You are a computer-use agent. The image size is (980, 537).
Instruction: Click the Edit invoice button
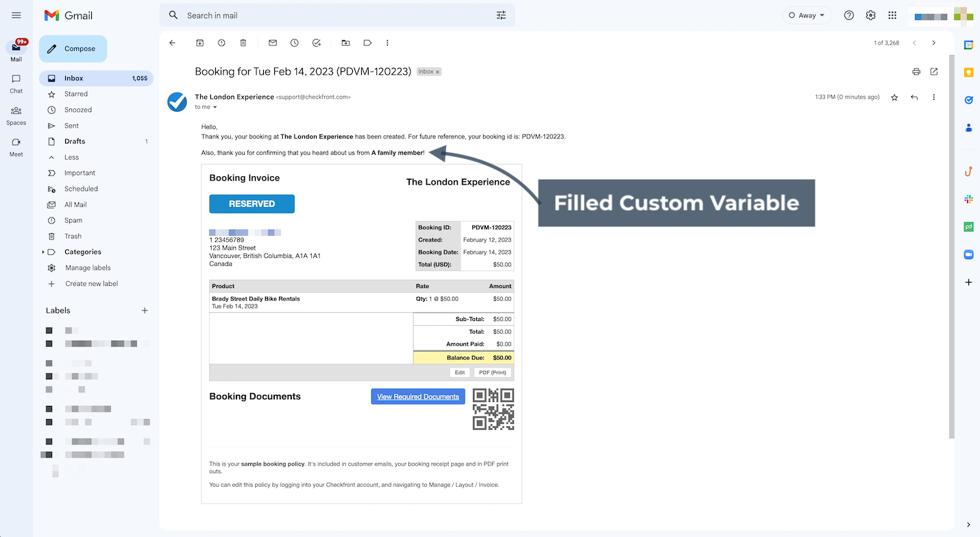(x=460, y=372)
